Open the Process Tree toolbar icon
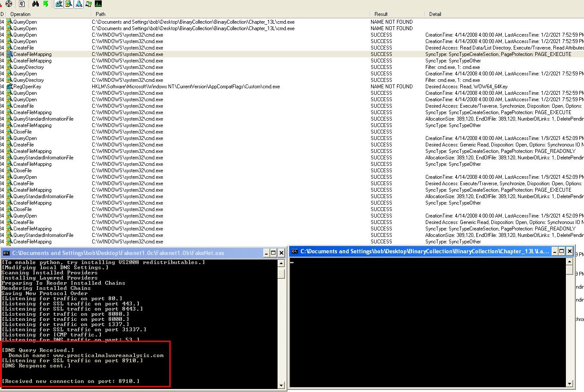 [22, 4]
